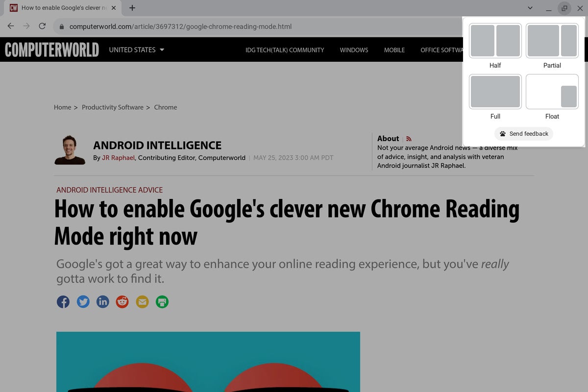Screen dimensions: 588x392
Task: Click the Chrome breadcrumb link
Action: point(166,107)
